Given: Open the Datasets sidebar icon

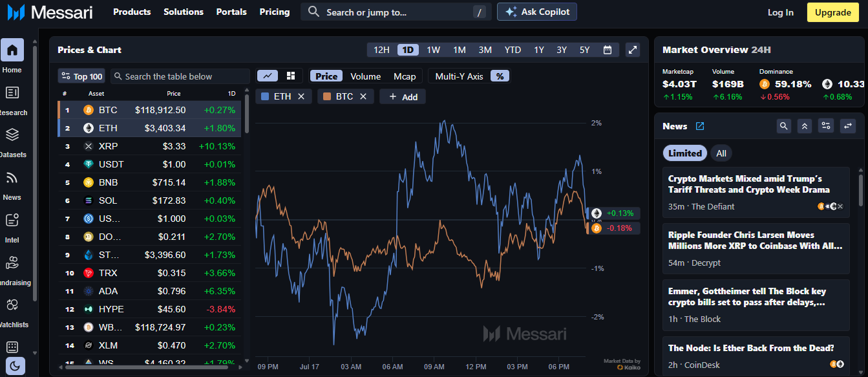Looking at the screenshot, I should [x=12, y=135].
